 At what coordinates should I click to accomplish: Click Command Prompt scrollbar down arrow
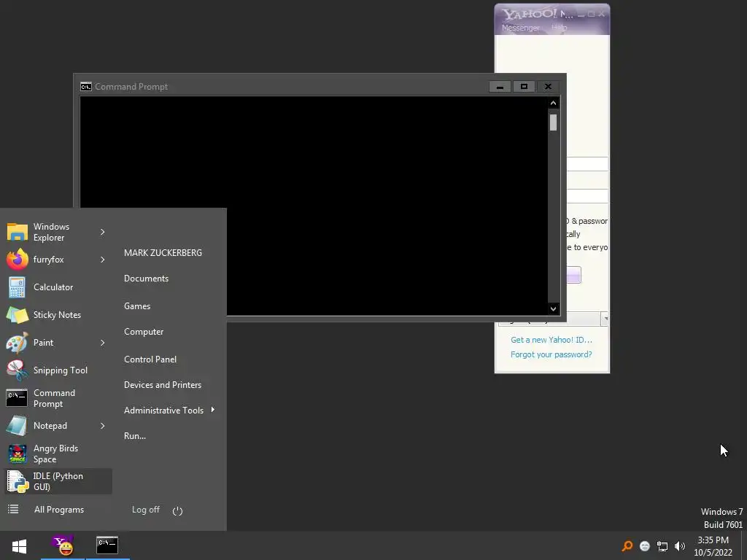pos(553,308)
